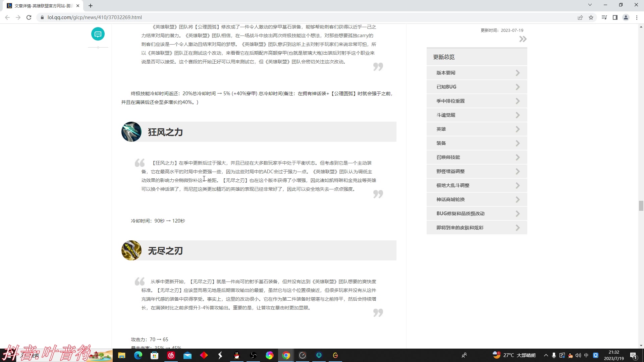Click chevron next to 召唤师技能
Screen dimensions: 644x362
point(518,157)
